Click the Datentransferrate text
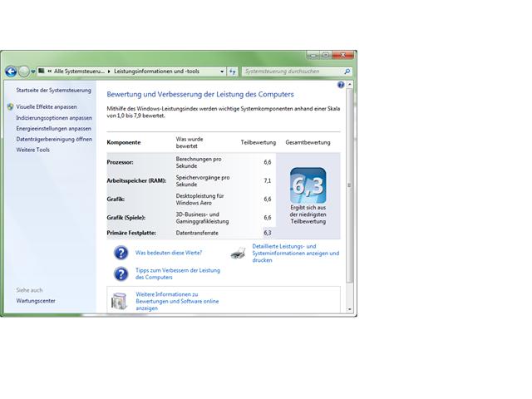The height and width of the screenshot is (399, 532). (197, 233)
